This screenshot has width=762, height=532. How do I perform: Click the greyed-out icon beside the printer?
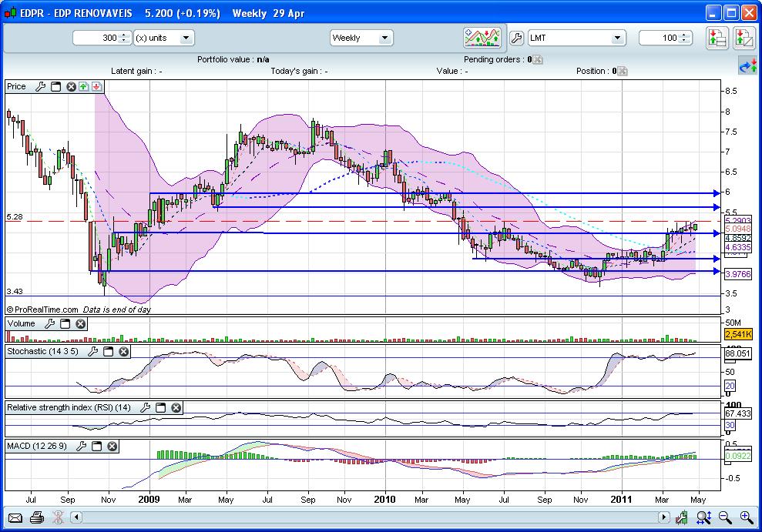click(58, 518)
